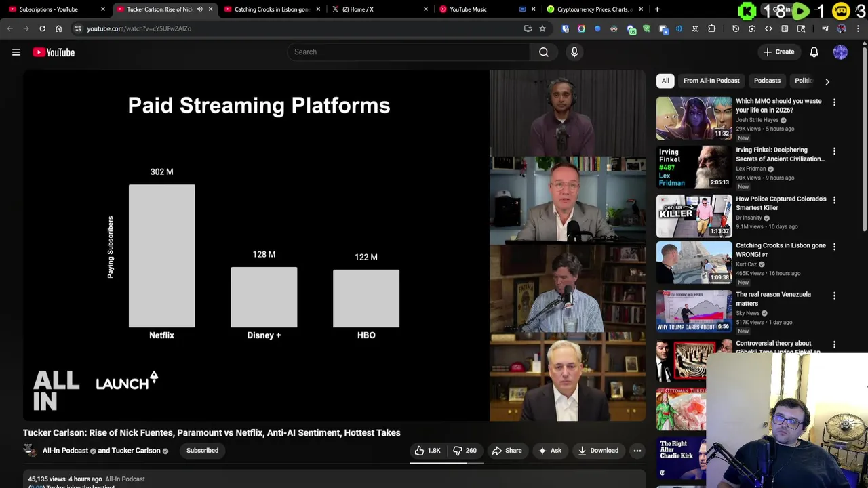Screen dimensions: 868x488
Task: Click the Download button
Action: [598, 451]
